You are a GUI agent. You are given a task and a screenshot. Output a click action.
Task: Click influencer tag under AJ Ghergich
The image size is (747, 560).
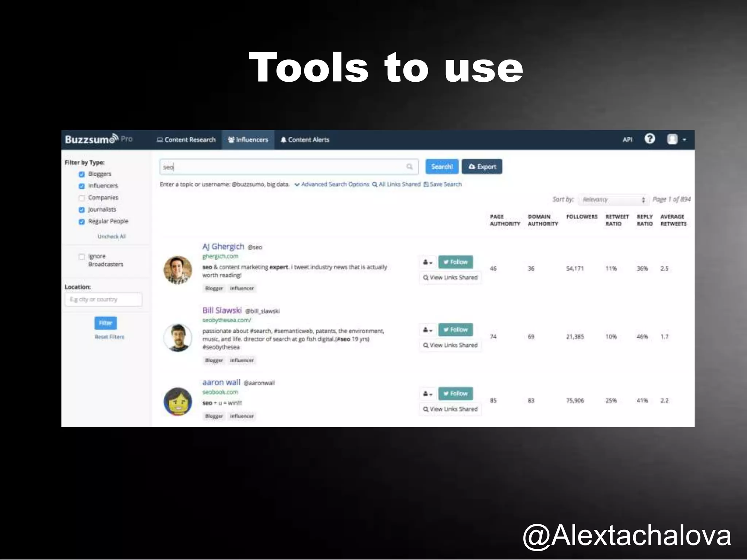click(242, 288)
